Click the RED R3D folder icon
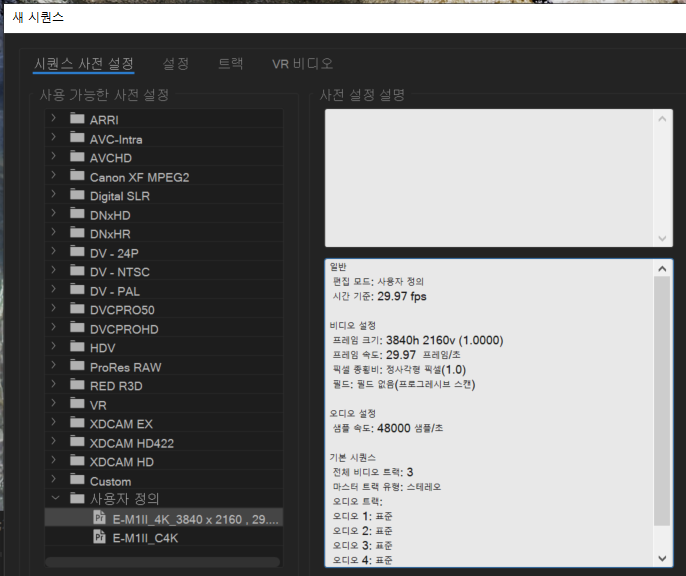686x576 pixels. (77, 384)
